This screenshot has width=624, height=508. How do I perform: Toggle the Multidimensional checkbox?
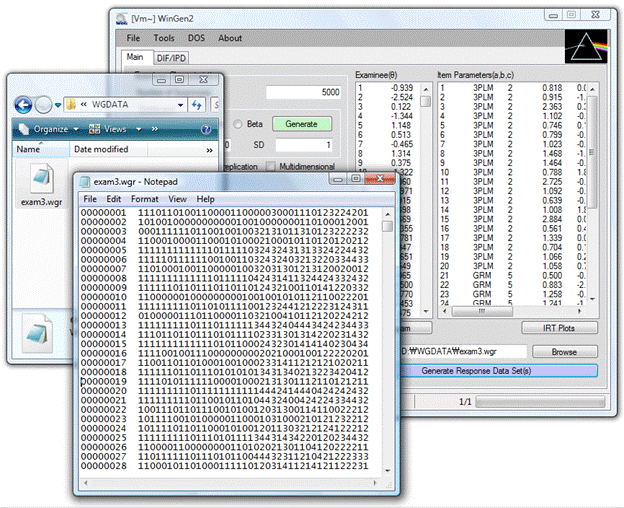point(271,166)
